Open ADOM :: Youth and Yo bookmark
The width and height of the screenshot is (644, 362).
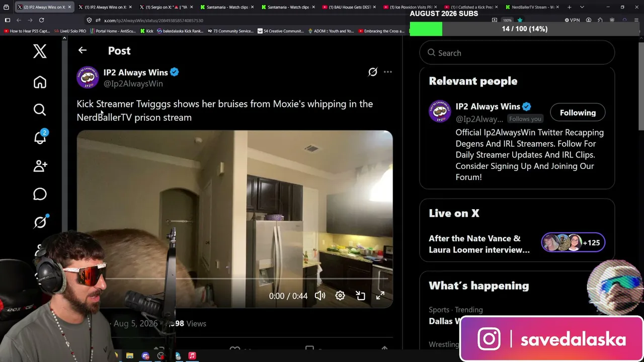pos(331,31)
